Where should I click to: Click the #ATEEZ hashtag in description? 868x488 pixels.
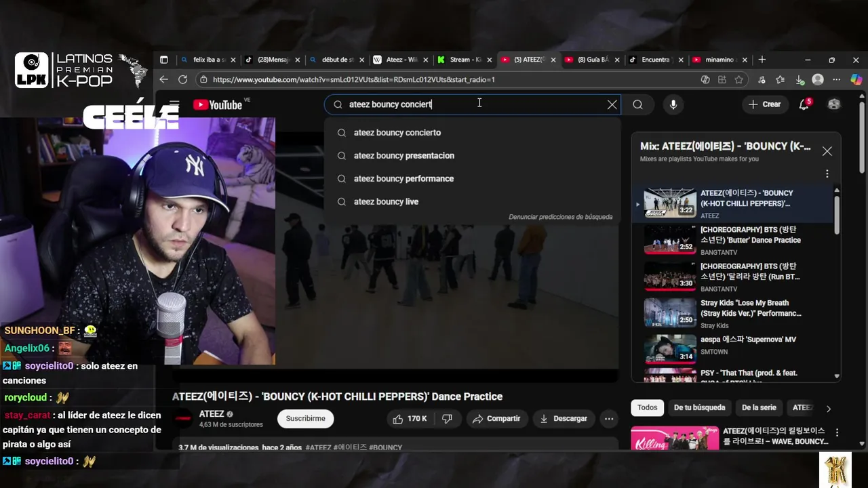pyautogui.click(x=318, y=448)
